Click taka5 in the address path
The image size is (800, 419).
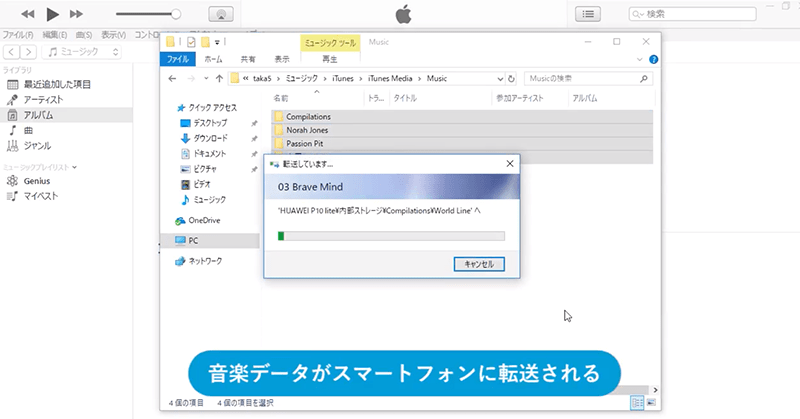[262, 79]
